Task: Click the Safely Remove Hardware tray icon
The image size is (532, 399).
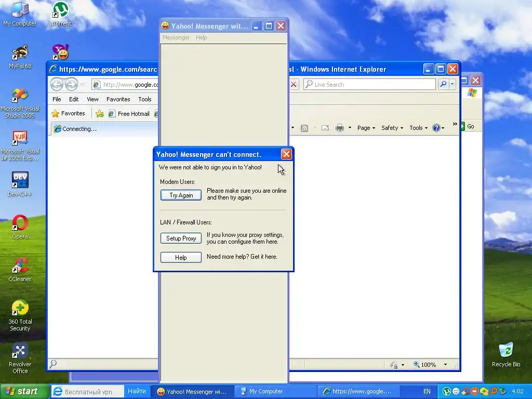Action: tap(502, 391)
